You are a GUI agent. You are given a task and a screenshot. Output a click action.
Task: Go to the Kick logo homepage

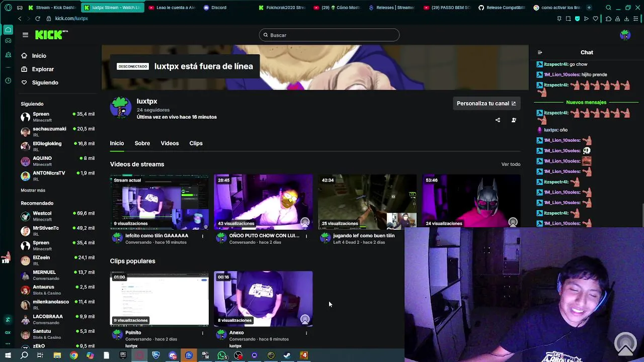51,35
